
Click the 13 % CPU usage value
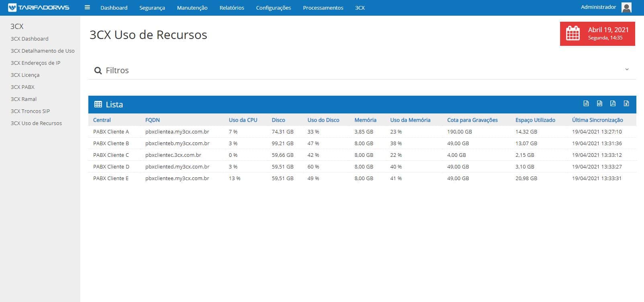[234, 178]
